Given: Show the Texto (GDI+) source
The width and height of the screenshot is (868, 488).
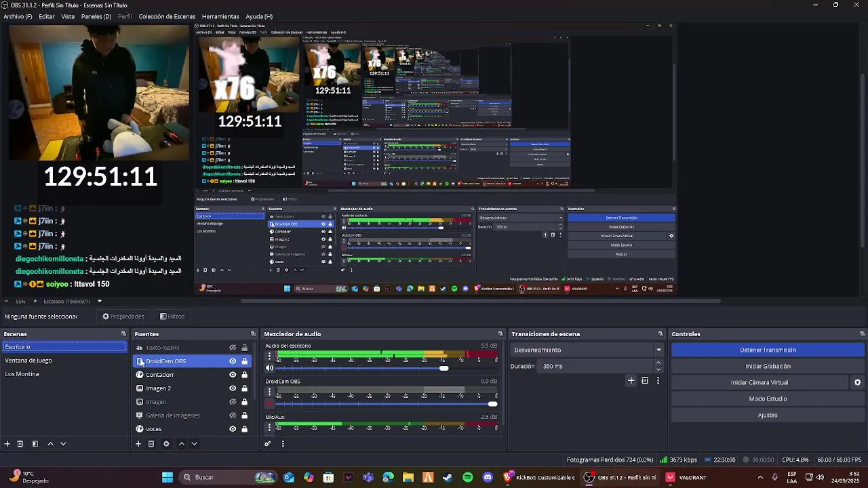Looking at the screenshot, I should pos(233,348).
